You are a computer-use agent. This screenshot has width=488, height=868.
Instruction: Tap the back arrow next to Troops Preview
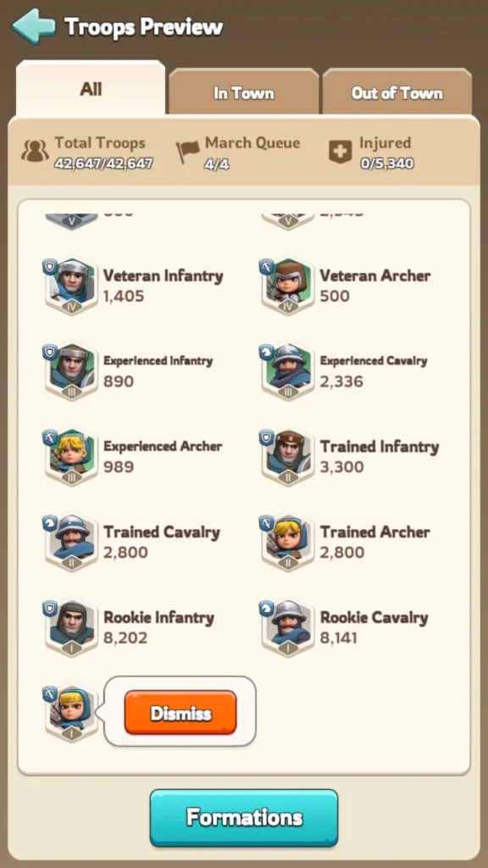tap(34, 26)
